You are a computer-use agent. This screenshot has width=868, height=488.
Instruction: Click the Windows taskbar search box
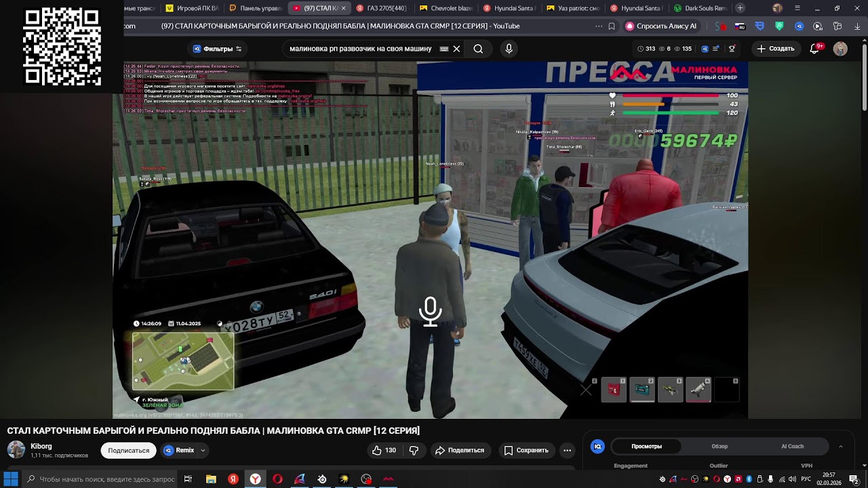[x=100, y=479]
